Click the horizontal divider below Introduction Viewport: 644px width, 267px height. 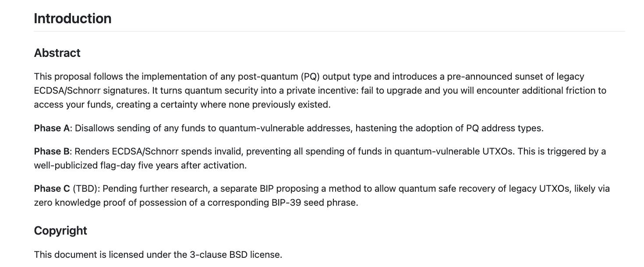(x=329, y=32)
